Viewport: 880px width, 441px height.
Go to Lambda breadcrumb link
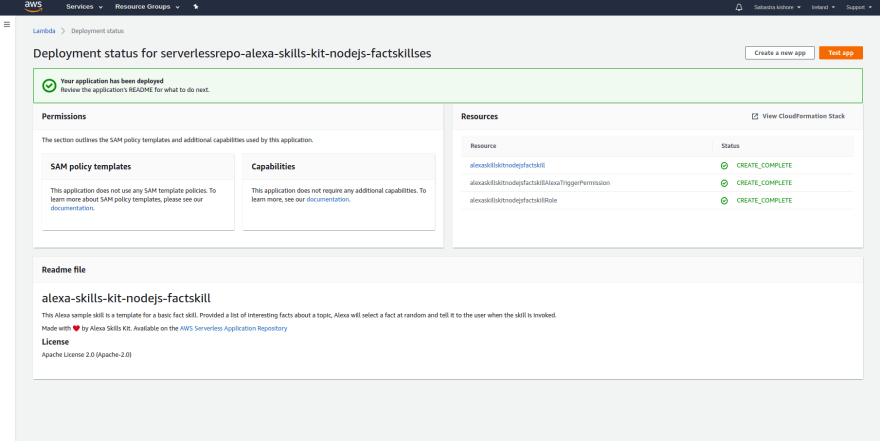click(x=44, y=31)
